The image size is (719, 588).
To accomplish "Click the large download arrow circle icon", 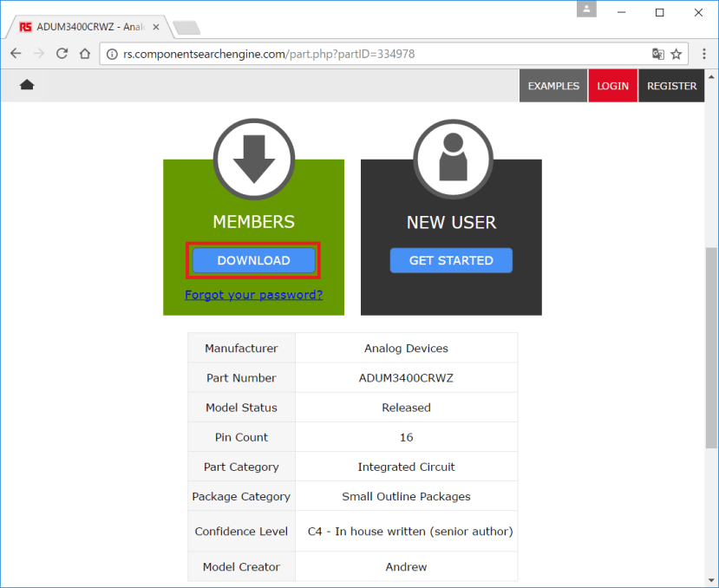I will coord(254,160).
